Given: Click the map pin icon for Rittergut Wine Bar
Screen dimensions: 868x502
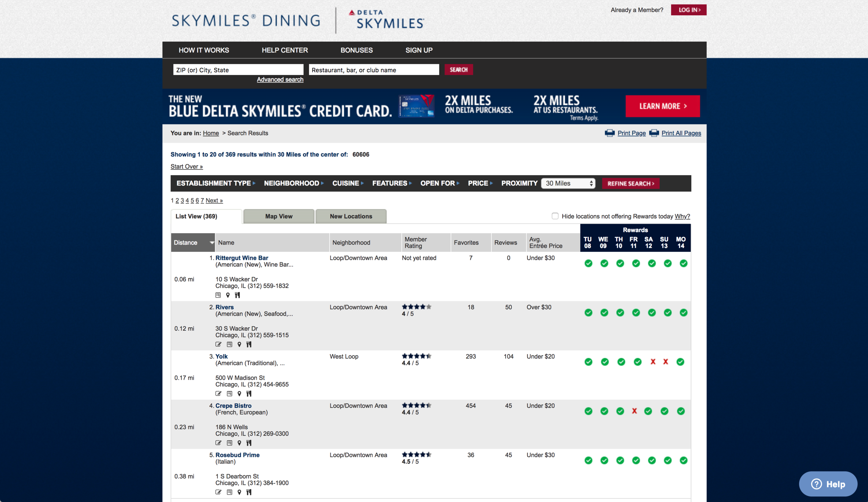Looking at the screenshot, I should (x=228, y=295).
